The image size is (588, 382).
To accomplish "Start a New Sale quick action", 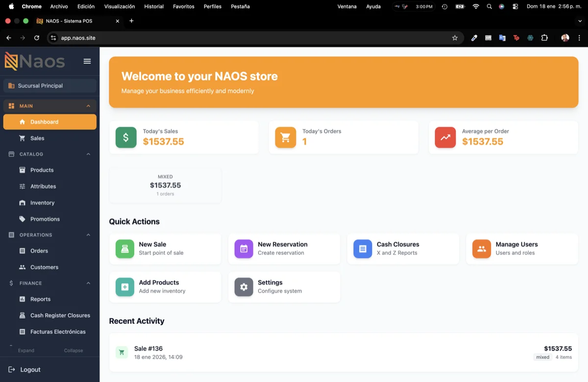I will (165, 249).
